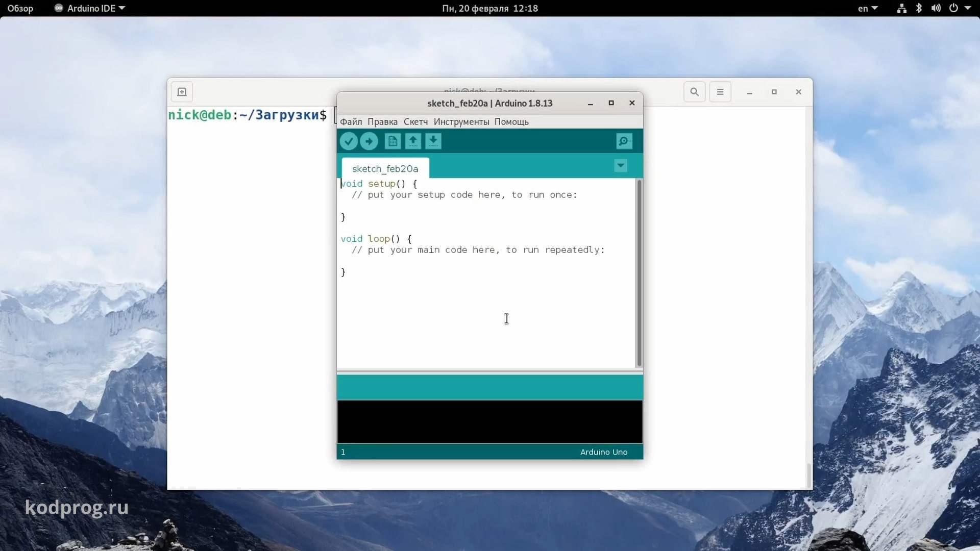Maximize the terminal window

tap(774, 92)
